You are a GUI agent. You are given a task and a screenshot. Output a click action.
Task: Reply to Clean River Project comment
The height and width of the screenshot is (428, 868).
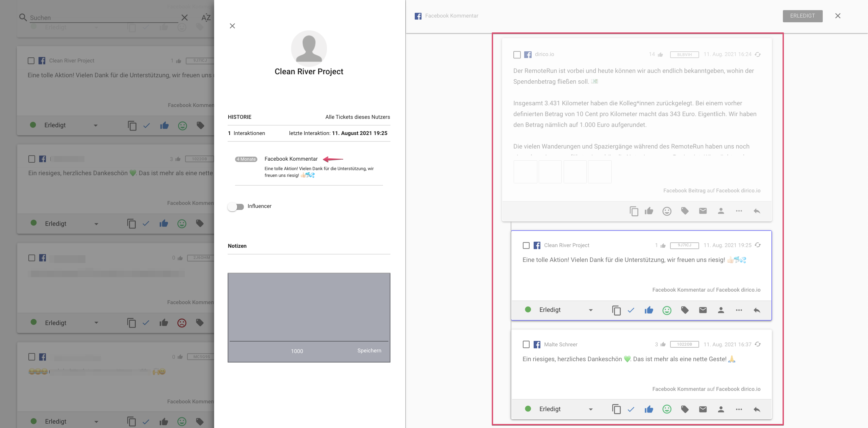coord(757,310)
